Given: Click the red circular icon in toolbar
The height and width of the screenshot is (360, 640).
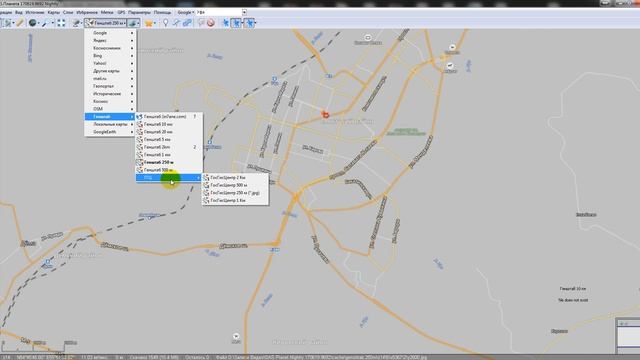Looking at the screenshot, I should pyautogui.click(x=211, y=23).
